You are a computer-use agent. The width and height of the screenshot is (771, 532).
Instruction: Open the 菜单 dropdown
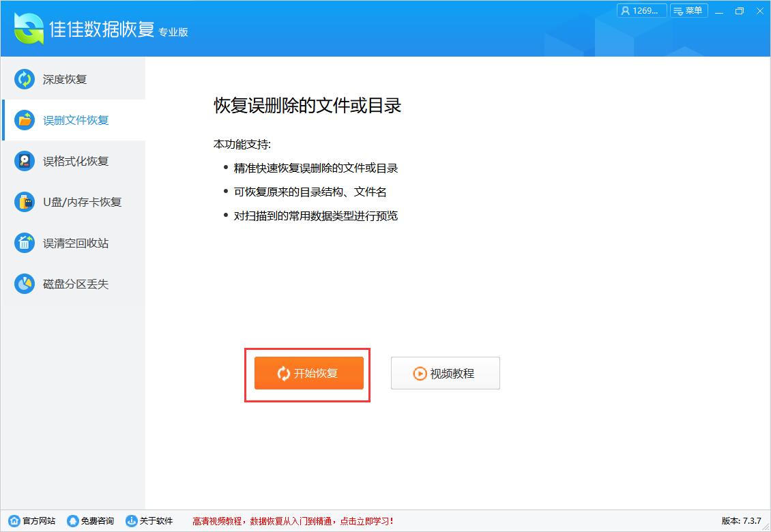click(x=689, y=10)
